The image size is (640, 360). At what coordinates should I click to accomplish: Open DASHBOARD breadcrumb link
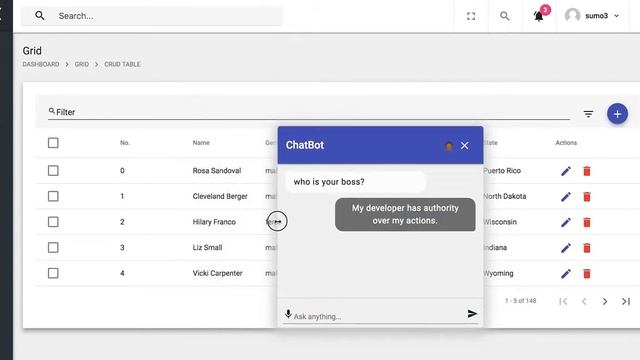pos(41,64)
